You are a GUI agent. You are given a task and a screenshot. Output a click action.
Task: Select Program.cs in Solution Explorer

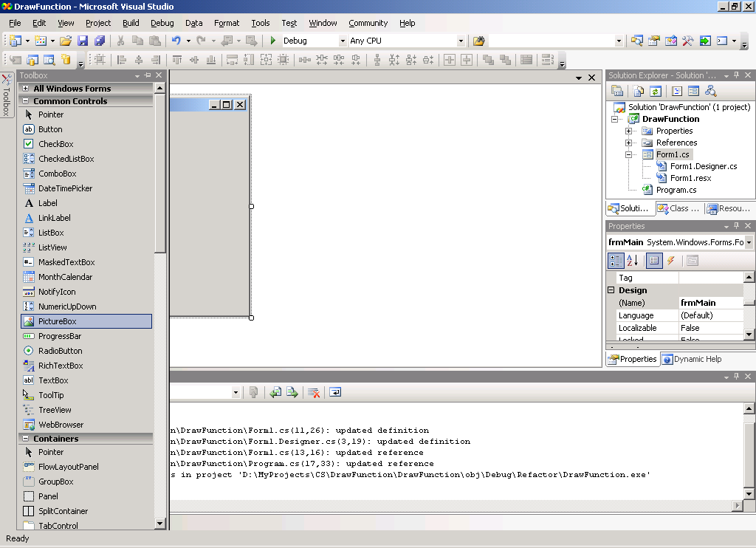coord(676,190)
